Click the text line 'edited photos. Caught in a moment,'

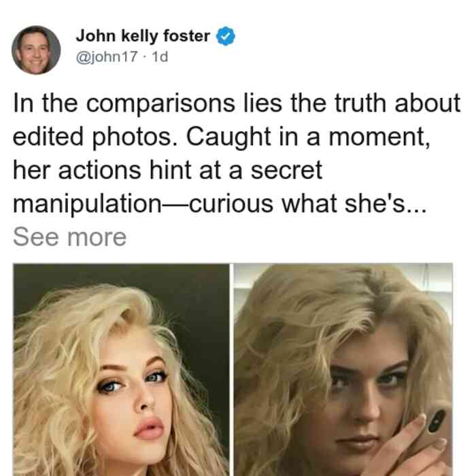[x=222, y=137]
